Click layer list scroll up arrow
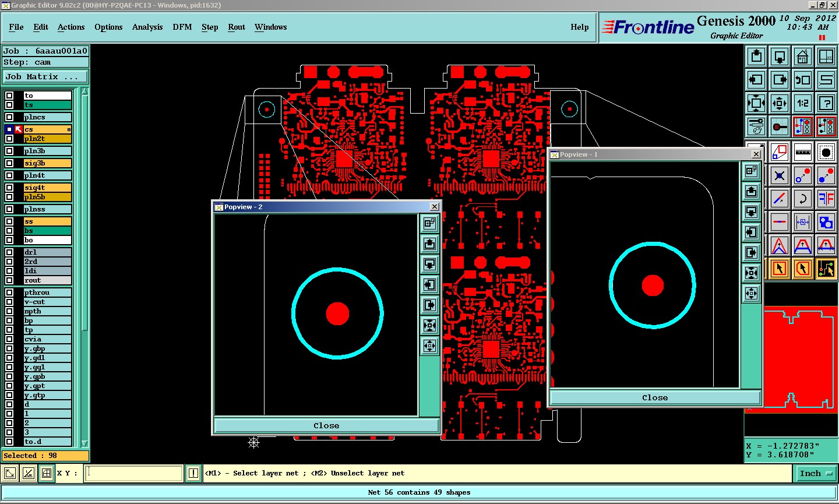Viewport: 839px width, 504px height. coord(85,91)
